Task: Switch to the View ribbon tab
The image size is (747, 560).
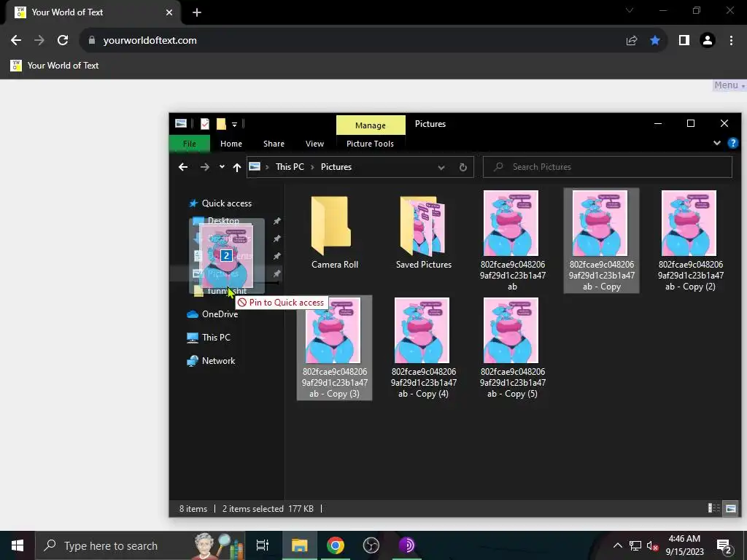Action: (x=314, y=144)
